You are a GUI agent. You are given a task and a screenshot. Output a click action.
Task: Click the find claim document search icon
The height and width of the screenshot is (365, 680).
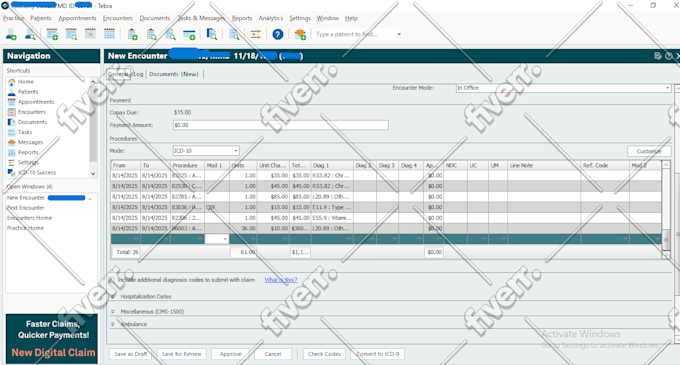pos(170,34)
